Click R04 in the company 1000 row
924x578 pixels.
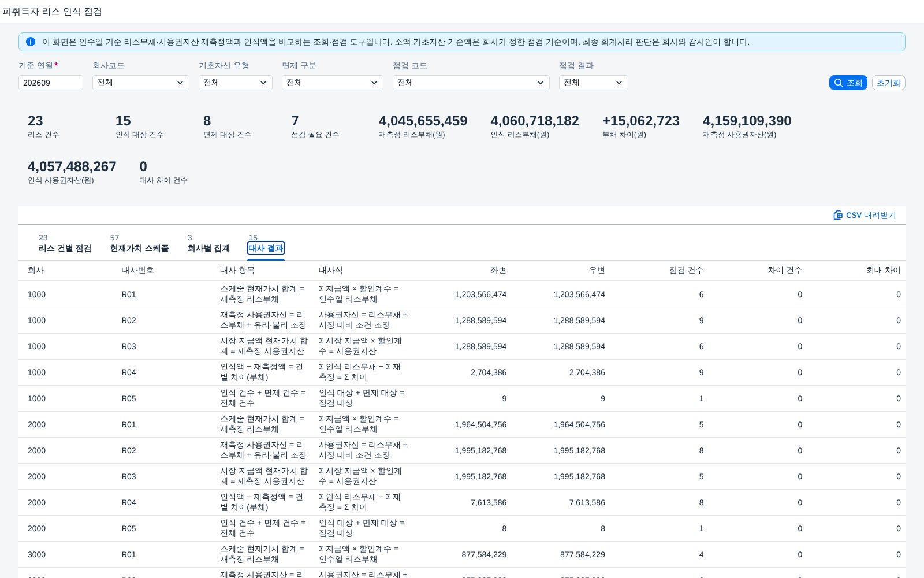129,372
